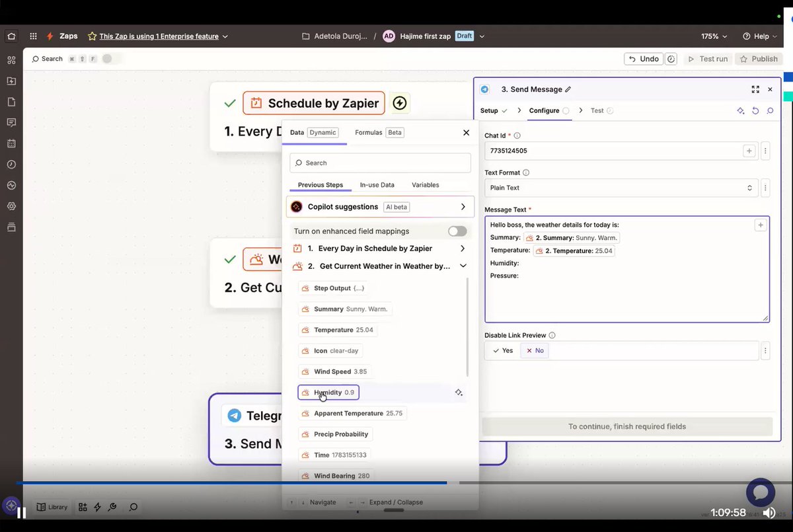Click the pencil icon to rename Send Message

[568, 89]
